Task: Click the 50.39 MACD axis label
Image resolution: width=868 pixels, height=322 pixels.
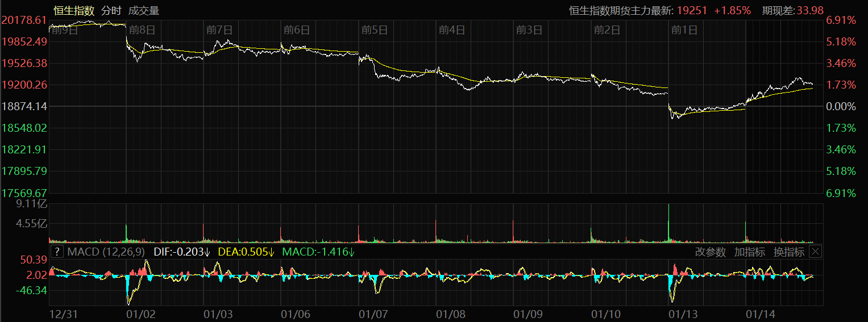Action: [x=34, y=260]
